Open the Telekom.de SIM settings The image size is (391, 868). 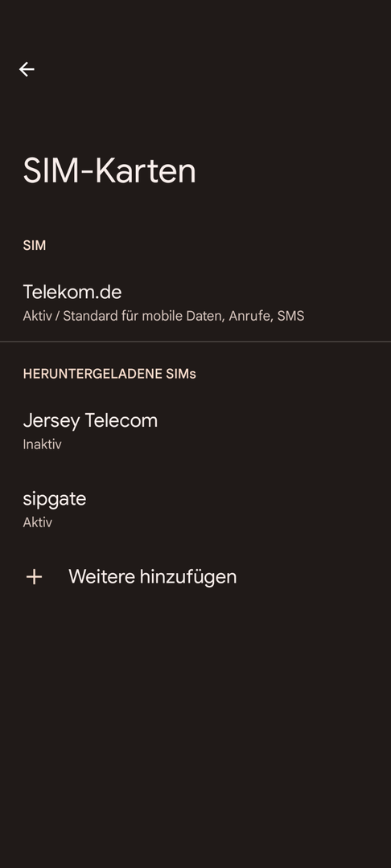(x=195, y=303)
